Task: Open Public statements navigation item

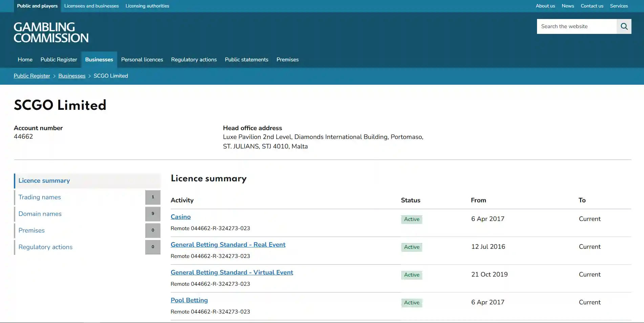Action: click(x=246, y=60)
